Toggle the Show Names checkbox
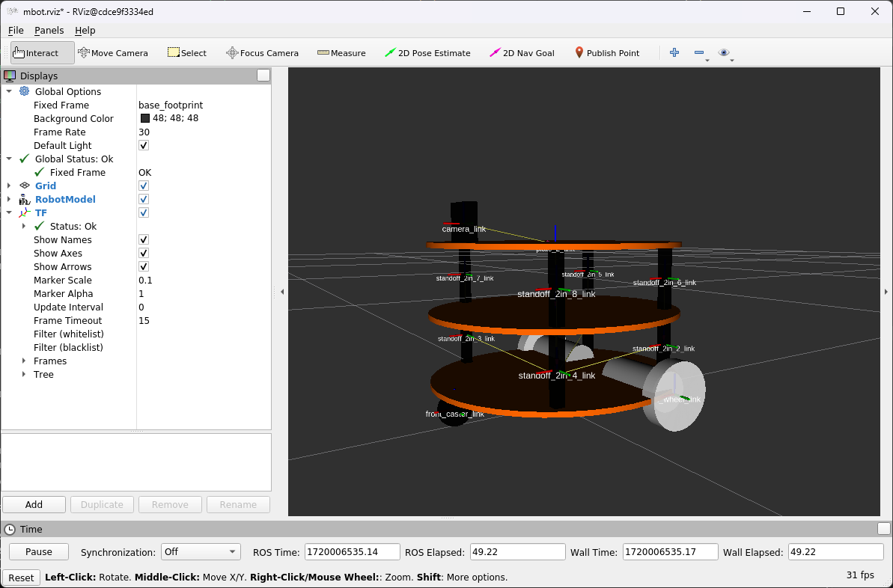The height and width of the screenshot is (588, 893). [144, 239]
